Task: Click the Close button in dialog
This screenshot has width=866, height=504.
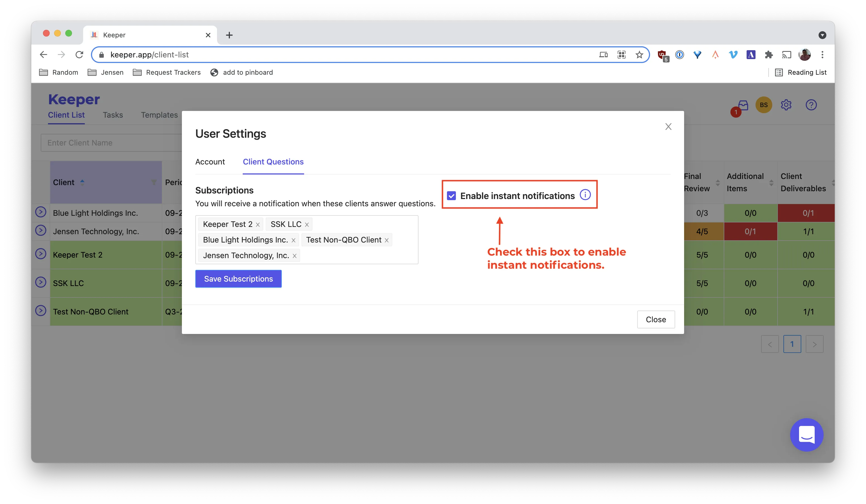Action: point(656,319)
